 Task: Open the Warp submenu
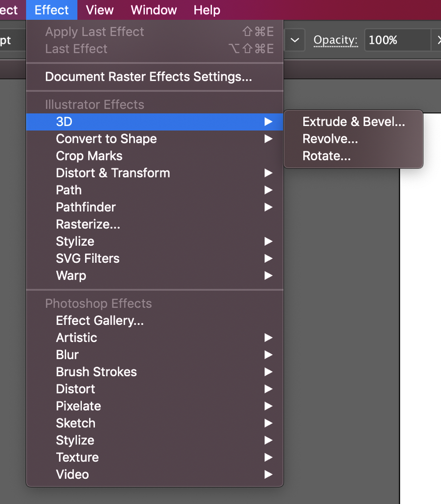[x=71, y=275]
